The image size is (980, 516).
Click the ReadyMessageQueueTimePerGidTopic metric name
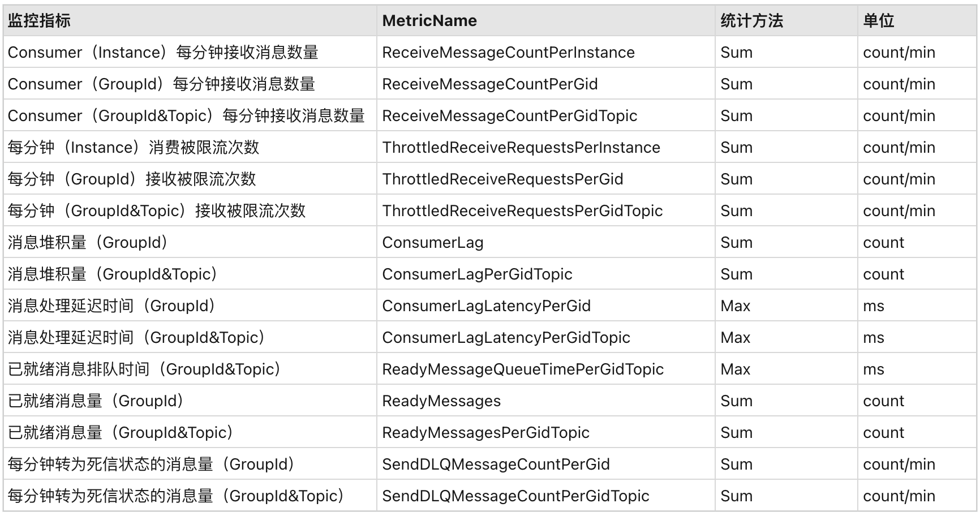522,369
